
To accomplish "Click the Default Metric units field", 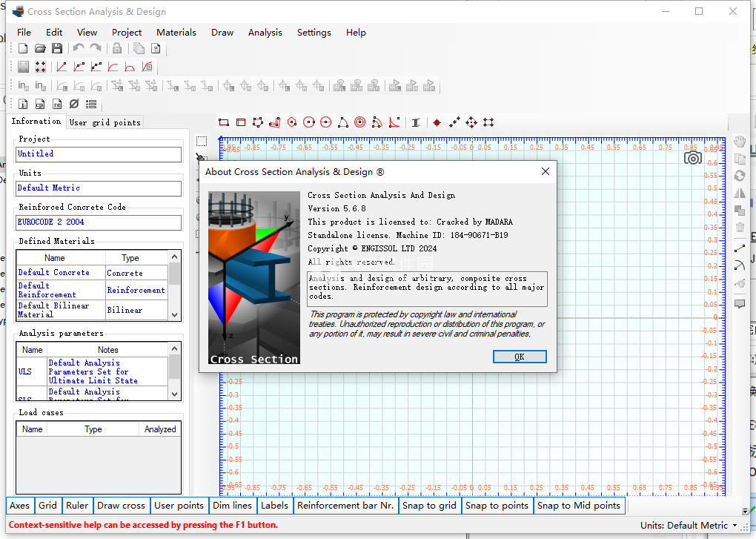I will click(x=99, y=188).
